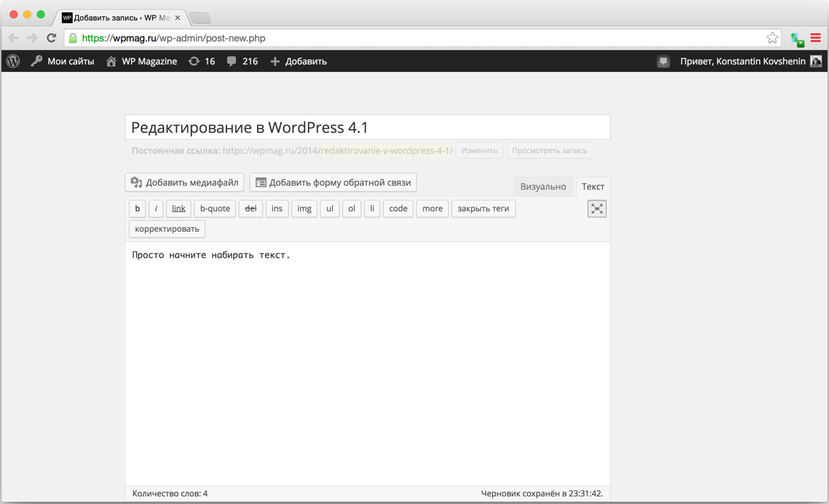
Task: Close the Добавить запись browser tab
Action: pyautogui.click(x=178, y=18)
